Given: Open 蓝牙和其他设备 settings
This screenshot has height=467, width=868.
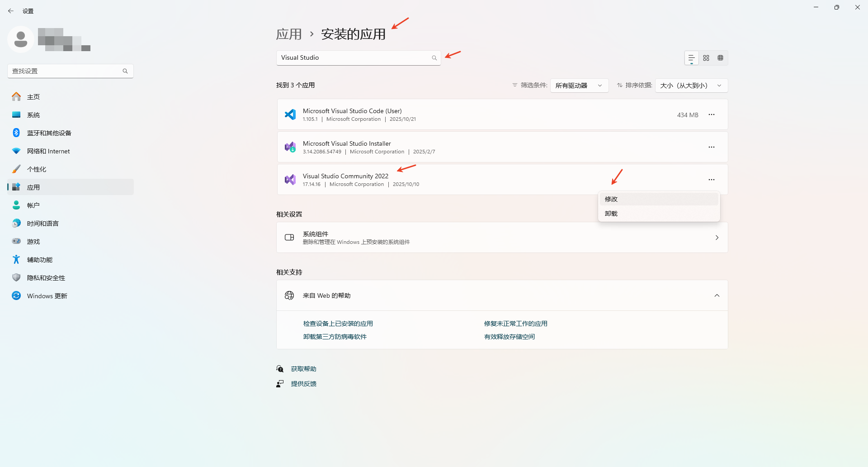Looking at the screenshot, I should pyautogui.click(x=71, y=133).
